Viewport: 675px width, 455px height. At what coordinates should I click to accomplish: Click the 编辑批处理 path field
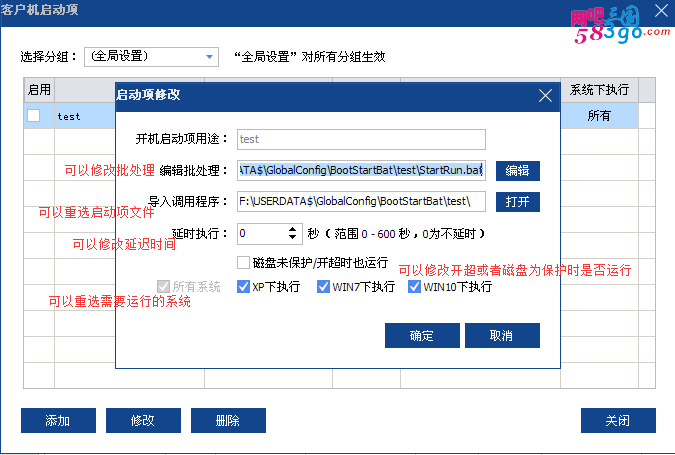click(x=361, y=170)
